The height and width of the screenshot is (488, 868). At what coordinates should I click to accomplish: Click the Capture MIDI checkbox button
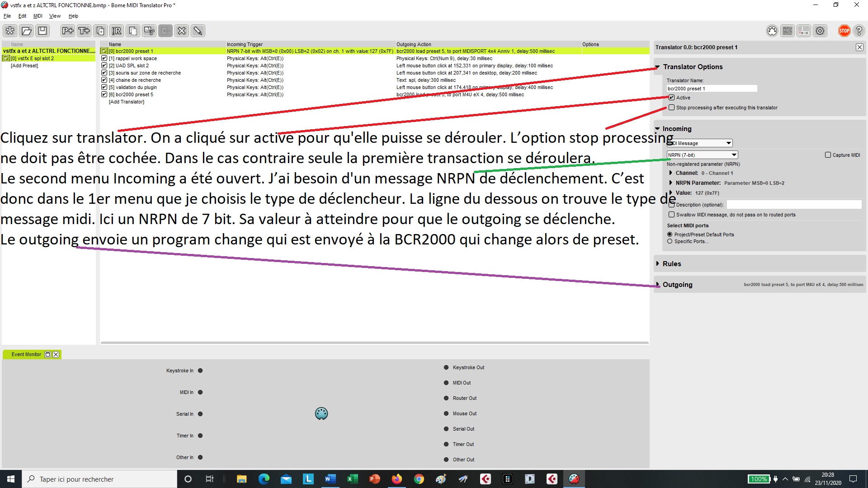pyautogui.click(x=828, y=155)
